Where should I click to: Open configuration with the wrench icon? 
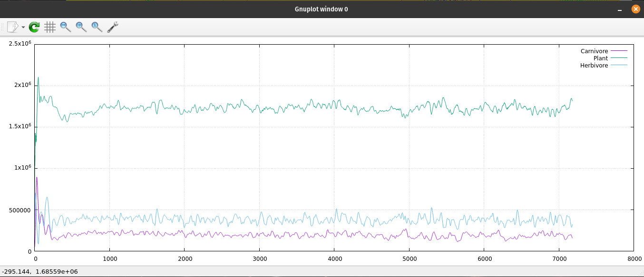point(113,27)
